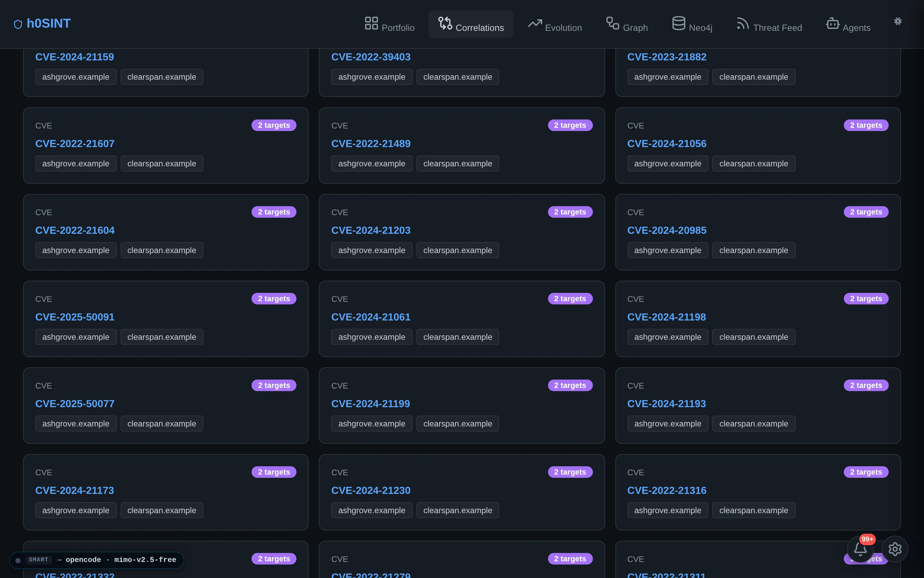Select clearspan.example tag under CVE-2024-21198
The height and width of the screenshot is (578, 924).
coord(753,337)
